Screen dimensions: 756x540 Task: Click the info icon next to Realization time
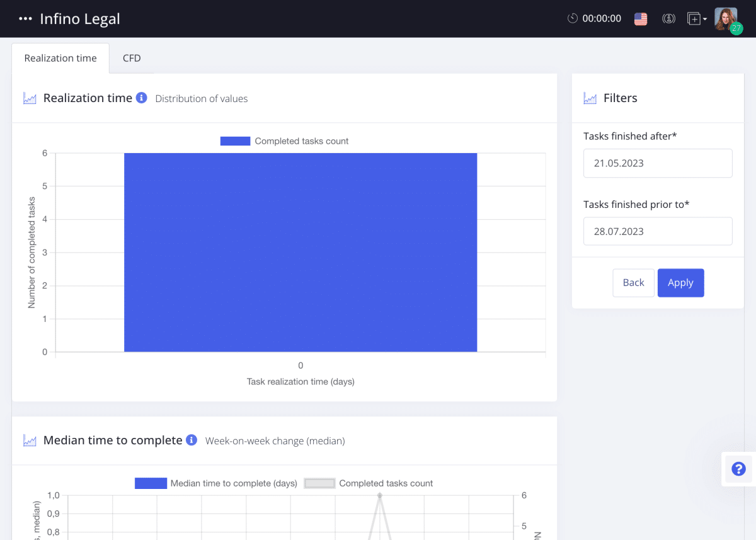[x=141, y=98]
